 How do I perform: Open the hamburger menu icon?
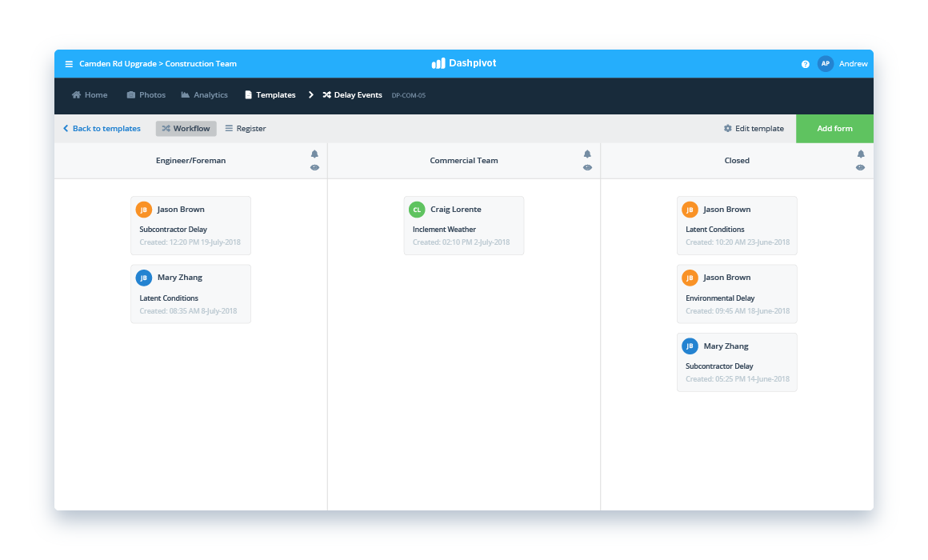coord(69,64)
